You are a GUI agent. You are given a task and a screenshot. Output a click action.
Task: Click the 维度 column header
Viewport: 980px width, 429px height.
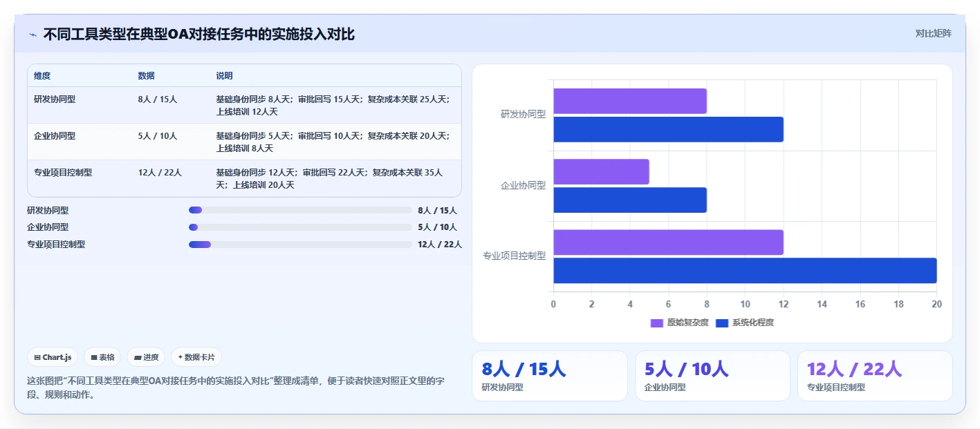pos(42,76)
